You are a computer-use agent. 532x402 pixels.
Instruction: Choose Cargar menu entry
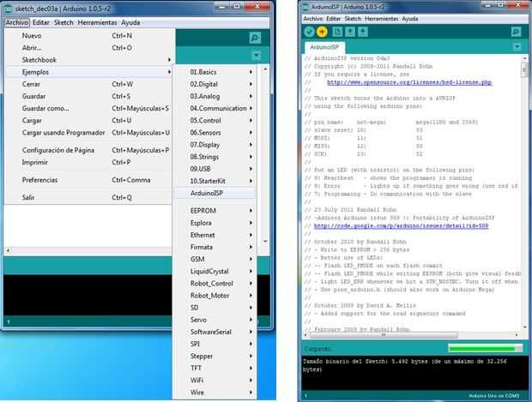[x=89, y=121]
